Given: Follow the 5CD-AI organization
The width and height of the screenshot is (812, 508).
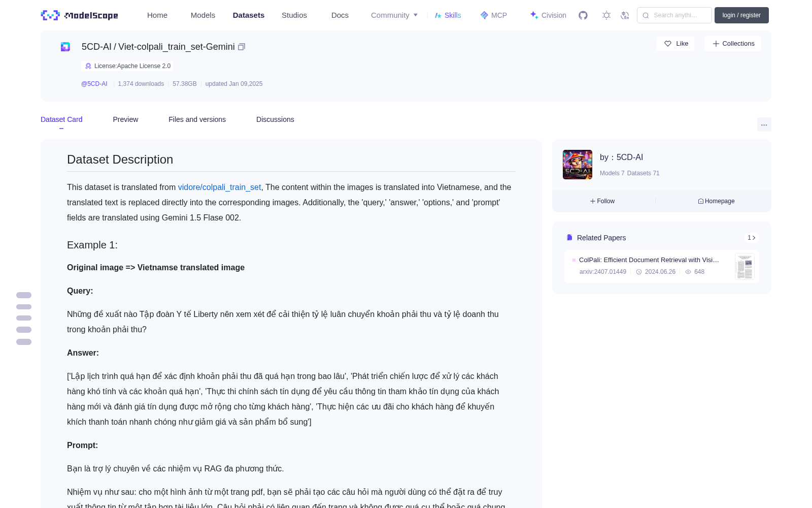Looking at the screenshot, I should click(602, 201).
